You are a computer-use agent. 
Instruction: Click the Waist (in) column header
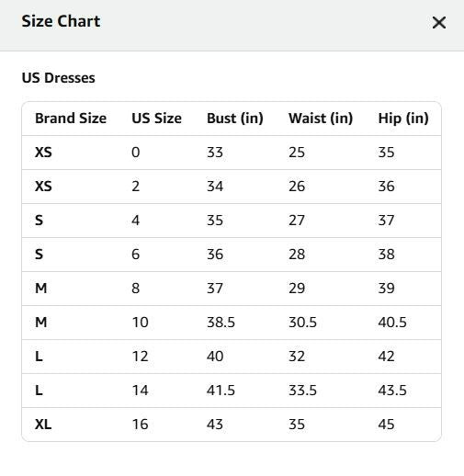pos(321,119)
